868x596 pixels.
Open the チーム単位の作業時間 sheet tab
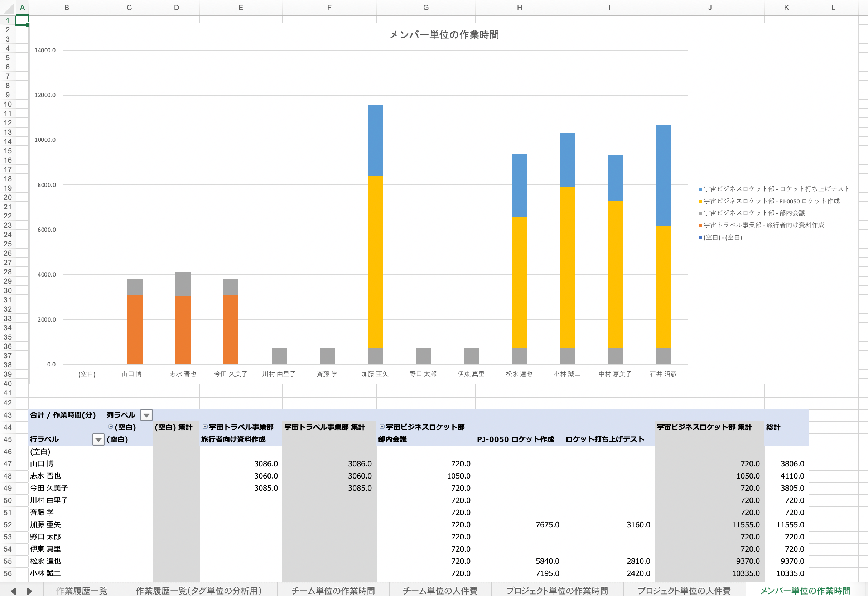click(333, 591)
